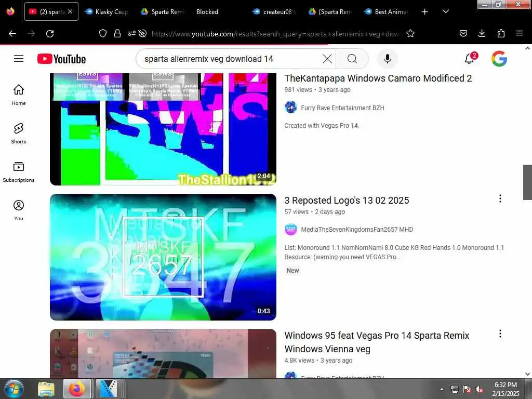
Task: Reload the current page
Action: 50,34
